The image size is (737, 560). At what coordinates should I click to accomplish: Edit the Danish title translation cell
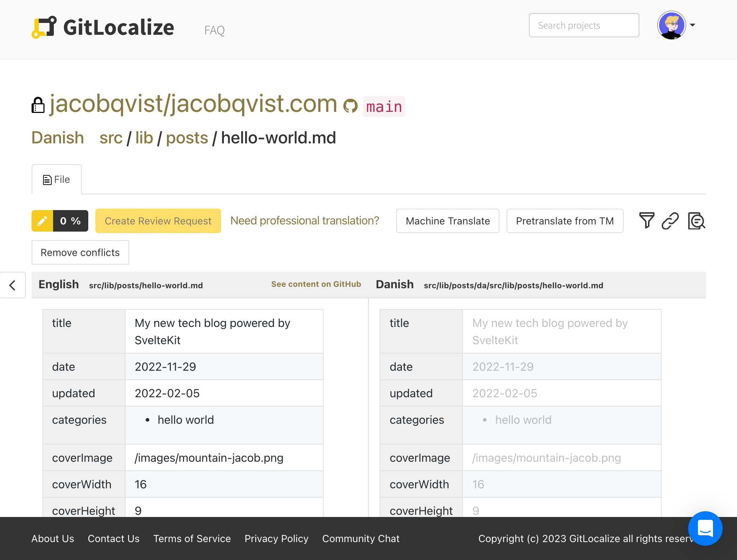[x=562, y=331]
